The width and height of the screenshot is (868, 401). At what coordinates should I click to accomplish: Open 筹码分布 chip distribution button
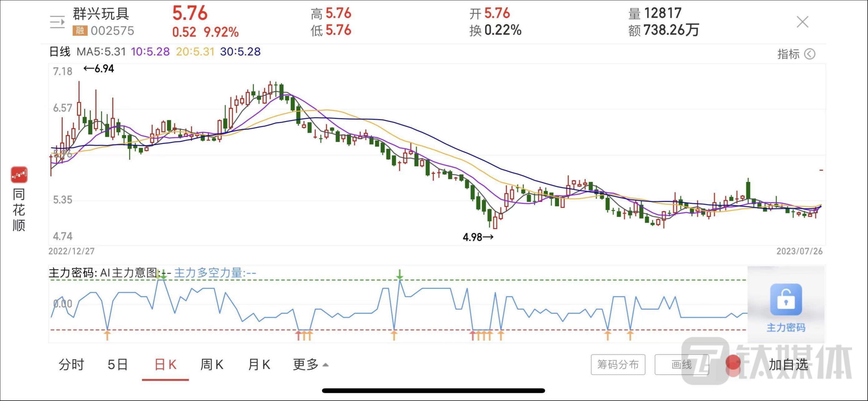tap(618, 364)
